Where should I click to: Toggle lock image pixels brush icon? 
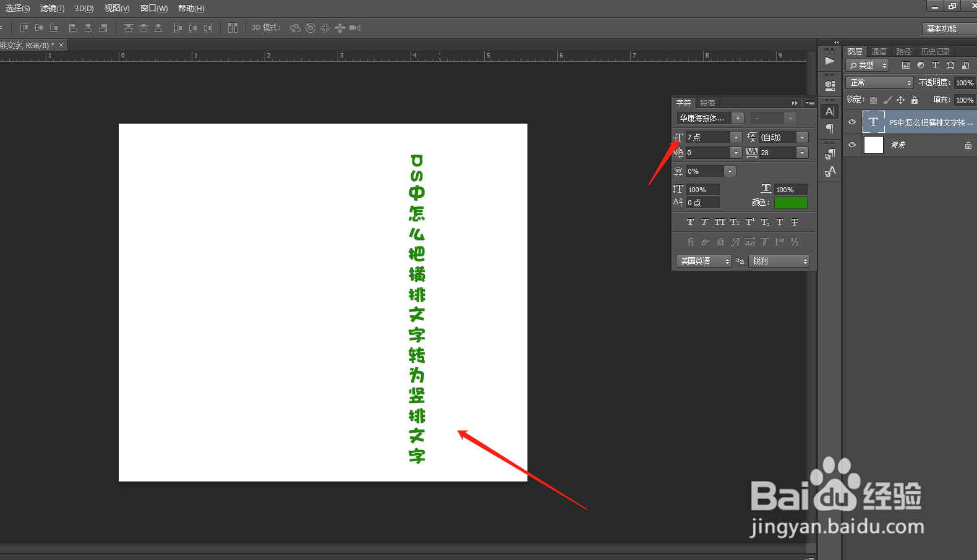click(x=887, y=100)
